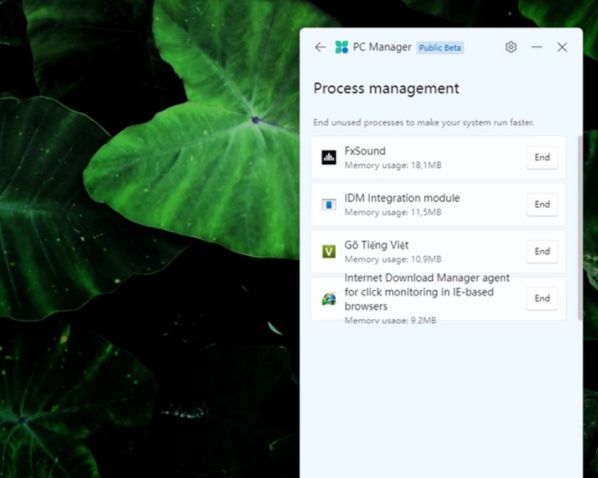Select the Internet Download Manager agent description
Viewport: 598px width, 478px height.
(427, 292)
